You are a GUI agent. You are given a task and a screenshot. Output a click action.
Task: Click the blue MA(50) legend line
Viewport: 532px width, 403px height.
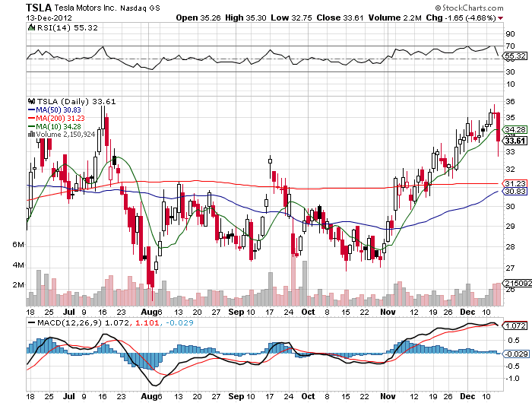click(x=32, y=110)
